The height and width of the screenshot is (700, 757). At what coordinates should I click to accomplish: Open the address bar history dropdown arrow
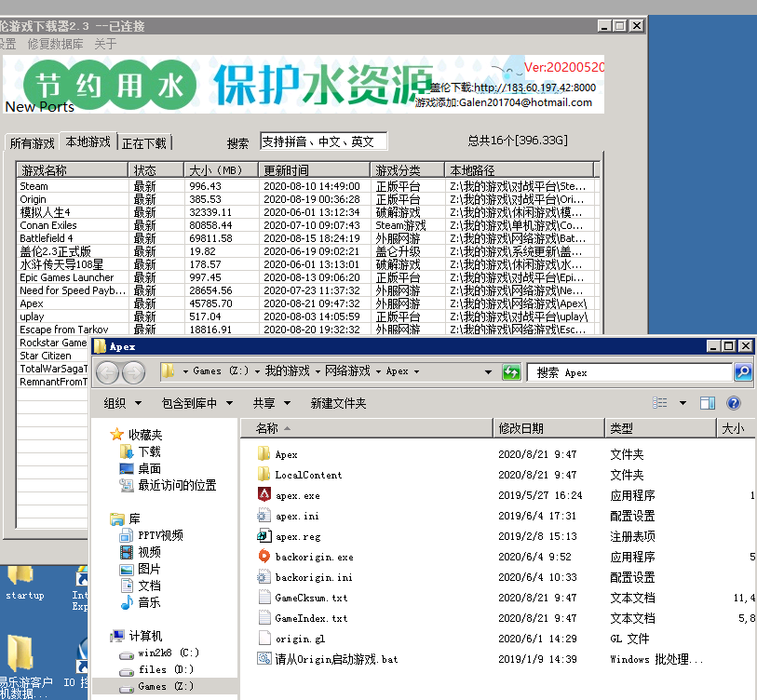[x=488, y=372]
